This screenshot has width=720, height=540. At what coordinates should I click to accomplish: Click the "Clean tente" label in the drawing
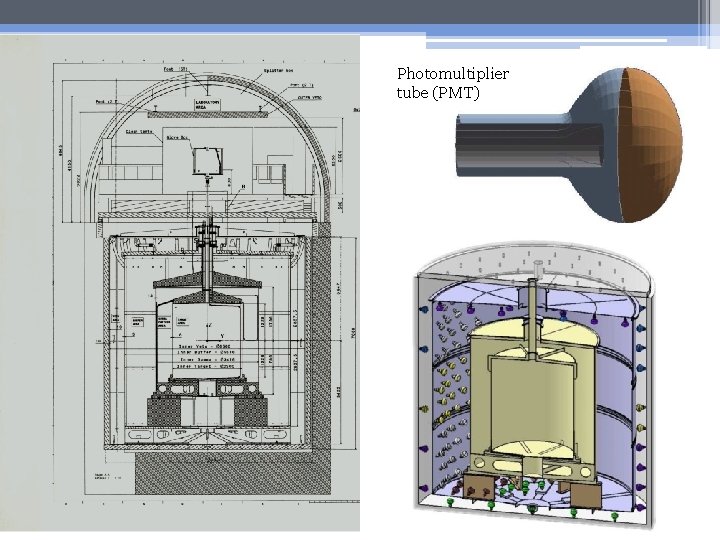click(139, 131)
